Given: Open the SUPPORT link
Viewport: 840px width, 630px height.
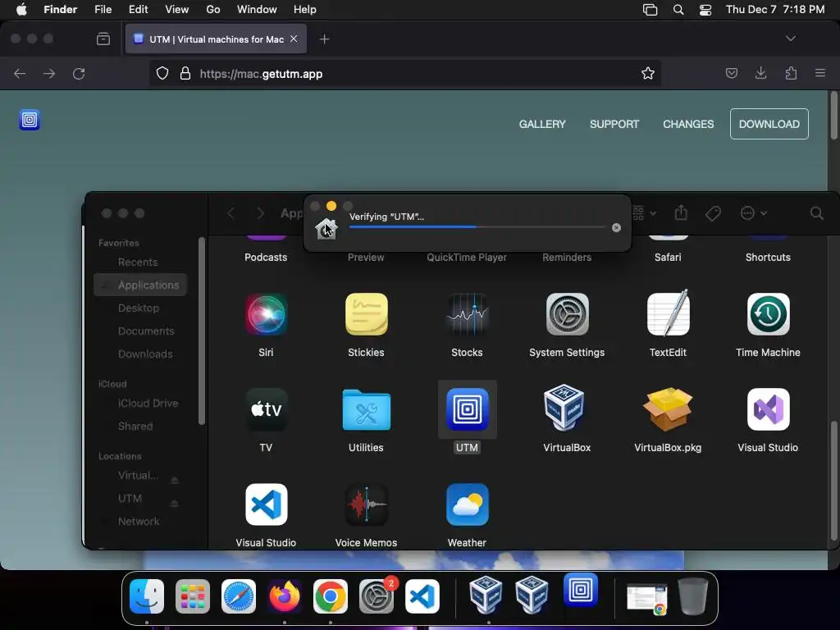Looking at the screenshot, I should pyautogui.click(x=614, y=124).
